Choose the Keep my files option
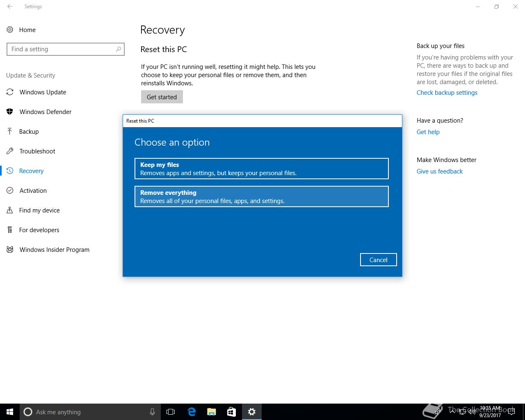 coord(262,169)
